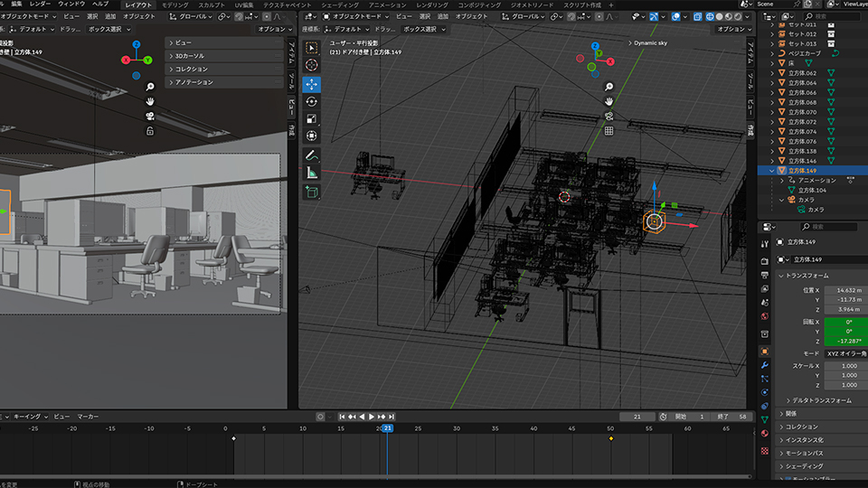The width and height of the screenshot is (868, 488).
Task: Toggle perspective/orthographic grid icon in right viewport
Action: pos(609,131)
